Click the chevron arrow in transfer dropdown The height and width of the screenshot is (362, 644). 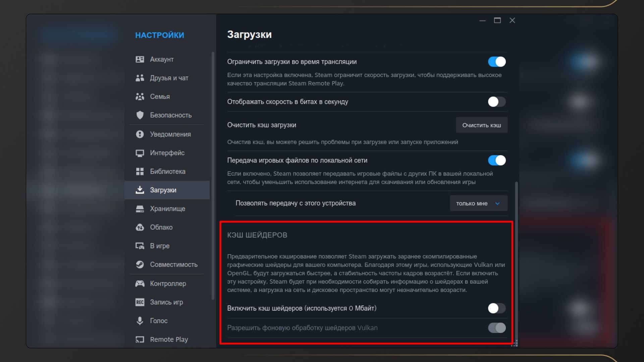point(497,203)
